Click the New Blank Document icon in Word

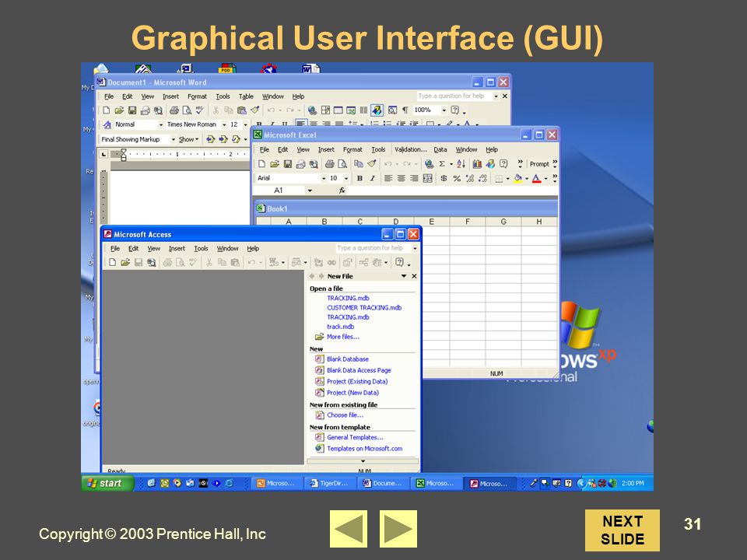pos(107,110)
